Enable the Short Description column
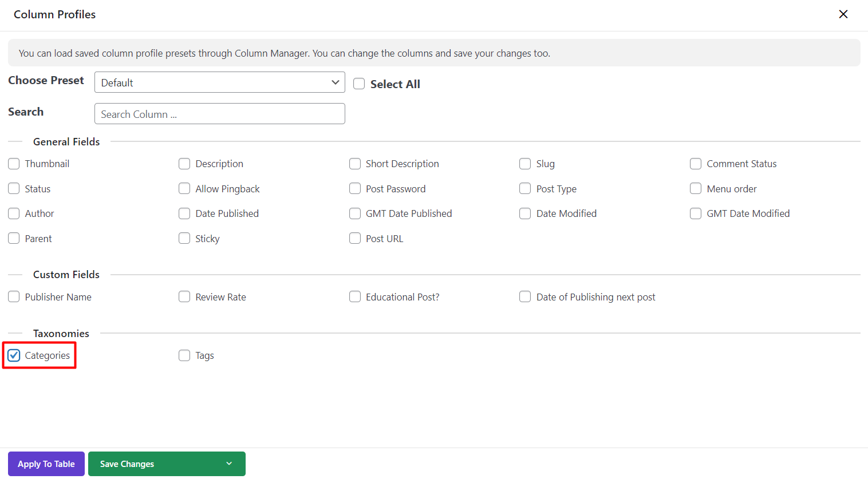 tap(355, 164)
